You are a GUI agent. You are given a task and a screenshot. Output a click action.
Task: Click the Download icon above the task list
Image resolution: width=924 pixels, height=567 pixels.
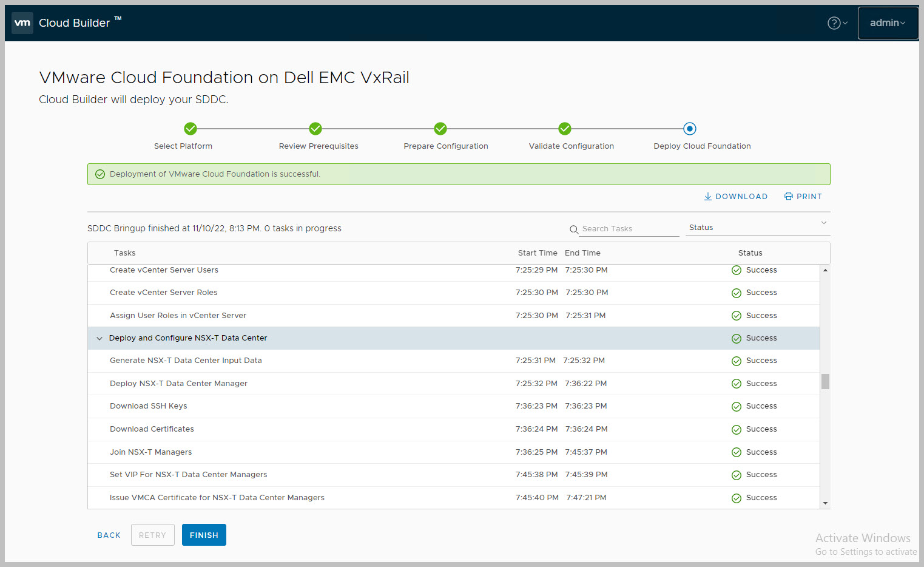707,197
